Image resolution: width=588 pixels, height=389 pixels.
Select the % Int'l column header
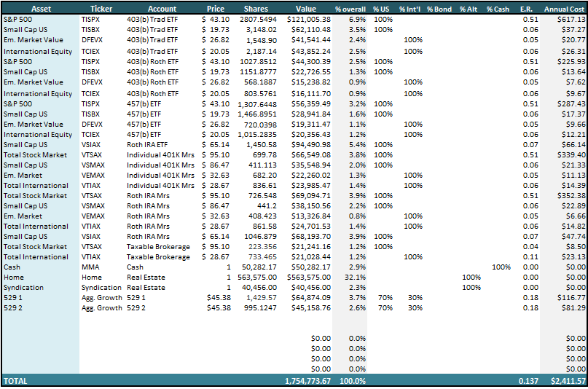tap(410, 9)
